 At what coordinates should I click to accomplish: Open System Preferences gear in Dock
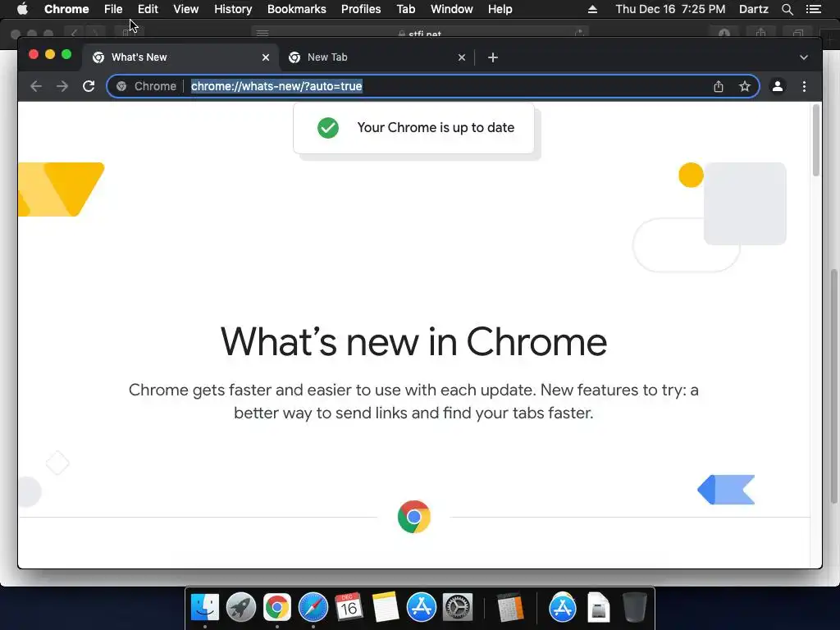pos(458,608)
